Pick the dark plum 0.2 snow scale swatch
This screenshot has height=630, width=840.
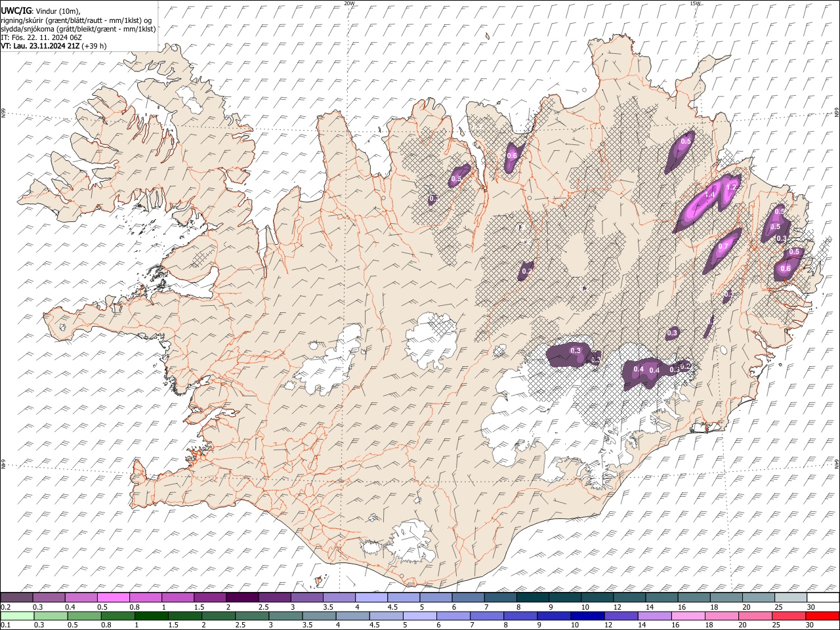point(16,597)
